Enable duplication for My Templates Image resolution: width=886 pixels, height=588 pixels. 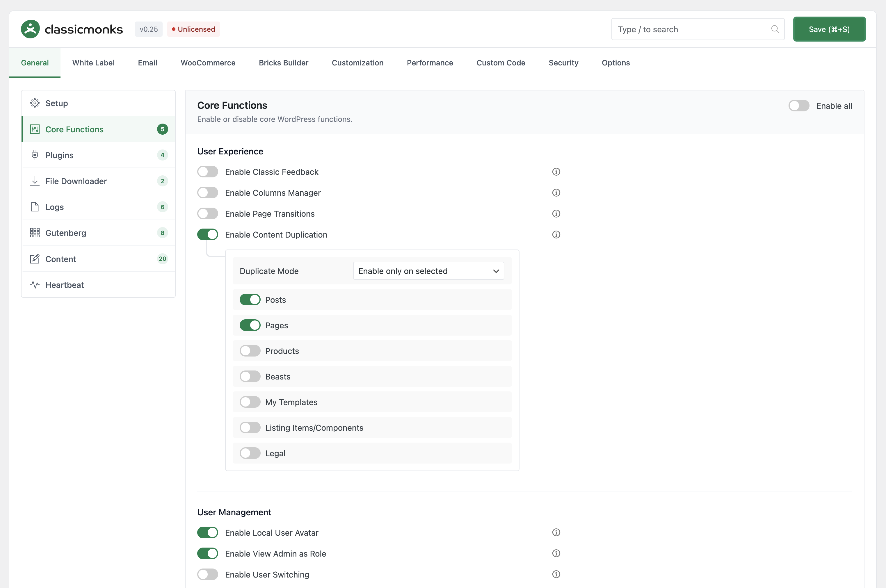click(x=250, y=402)
